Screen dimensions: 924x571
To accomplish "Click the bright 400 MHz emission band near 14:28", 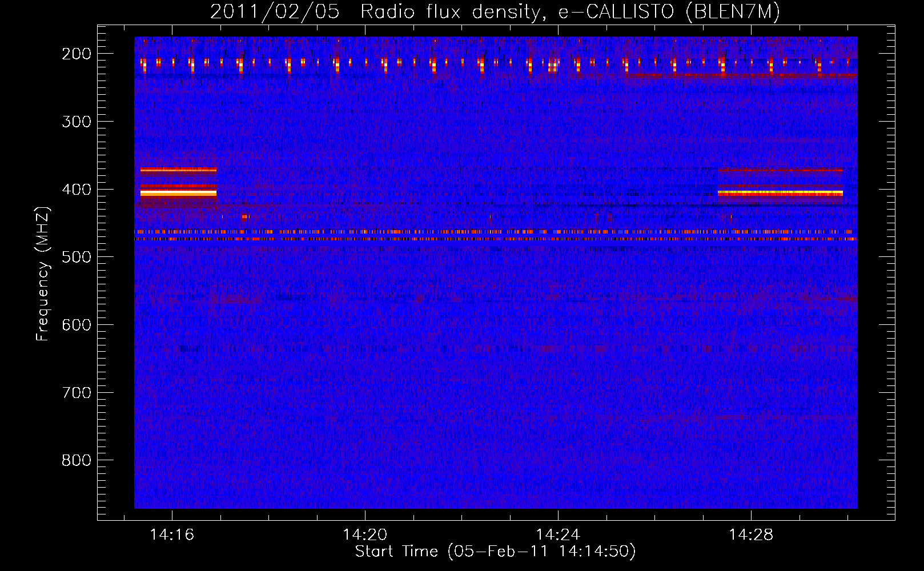I will coord(780,194).
